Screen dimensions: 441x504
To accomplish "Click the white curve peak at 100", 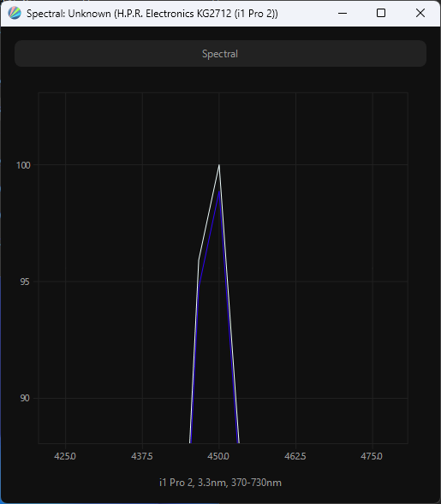I will 219,165.
